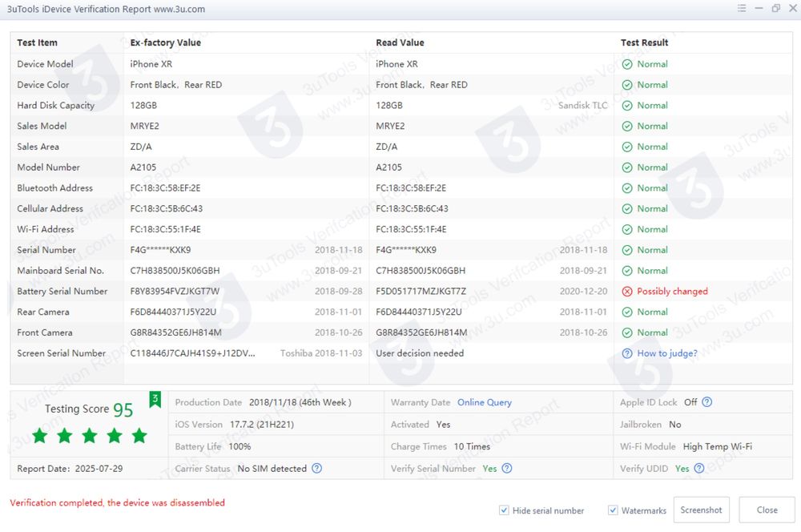Click the red 'device was disassembled' verification message

point(118,502)
